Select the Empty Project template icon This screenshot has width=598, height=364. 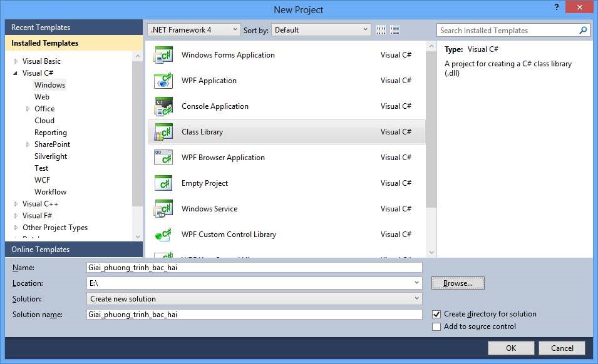163,183
